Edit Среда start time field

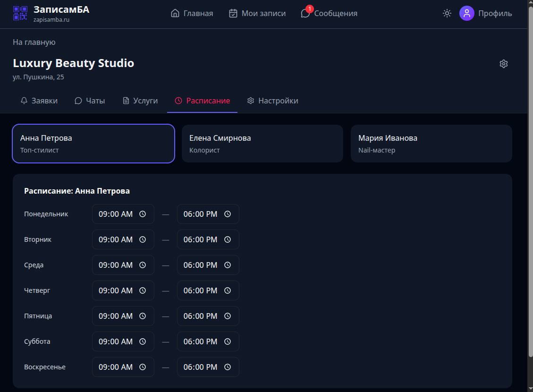pos(123,265)
